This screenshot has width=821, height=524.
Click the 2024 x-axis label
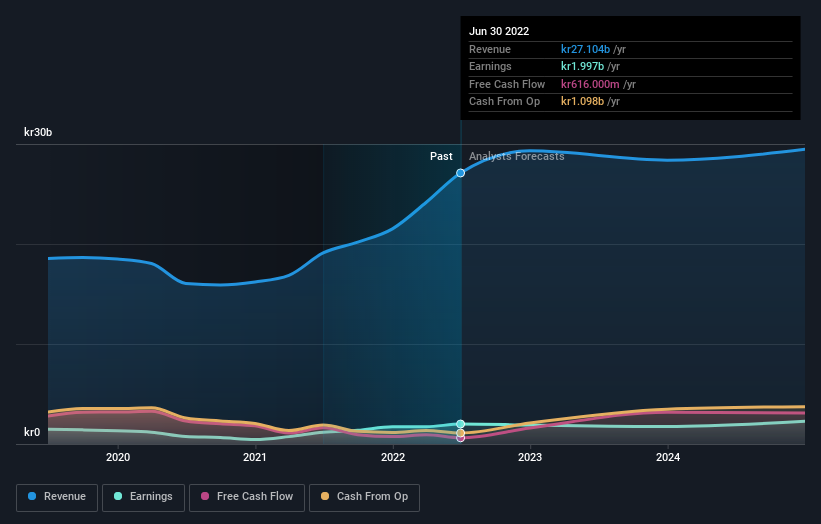click(668, 457)
